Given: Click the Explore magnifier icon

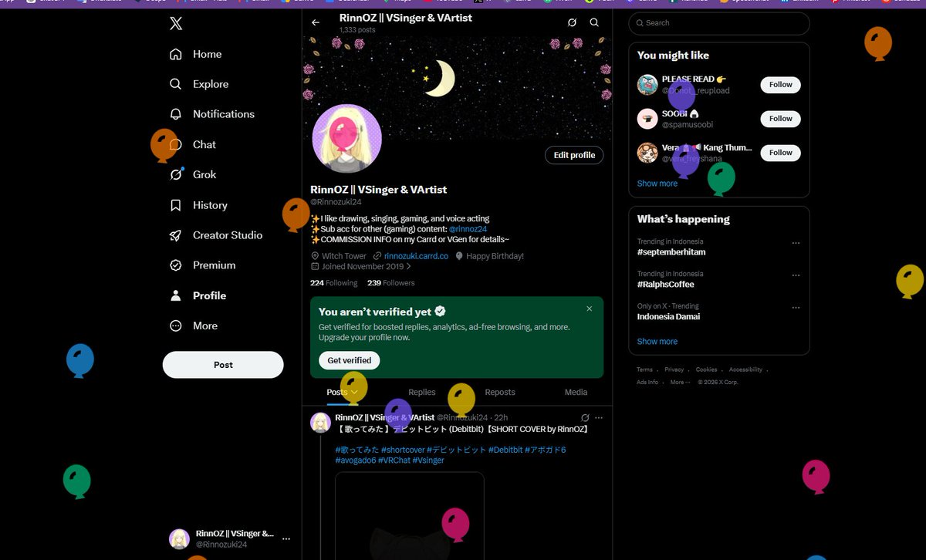Looking at the screenshot, I should coord(176,84).
